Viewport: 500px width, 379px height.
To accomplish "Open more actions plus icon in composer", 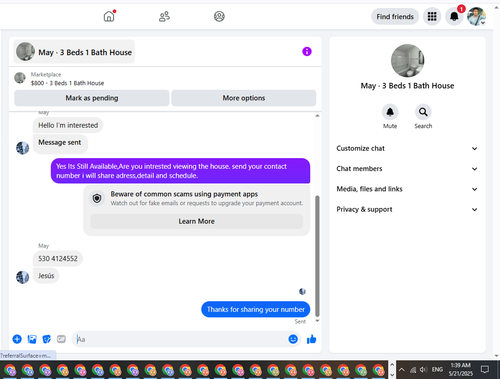I will (17, 339).
